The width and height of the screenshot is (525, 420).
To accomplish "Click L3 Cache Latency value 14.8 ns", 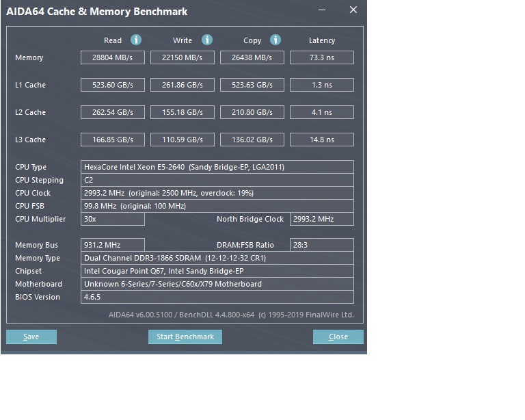I will click(322, 140).
